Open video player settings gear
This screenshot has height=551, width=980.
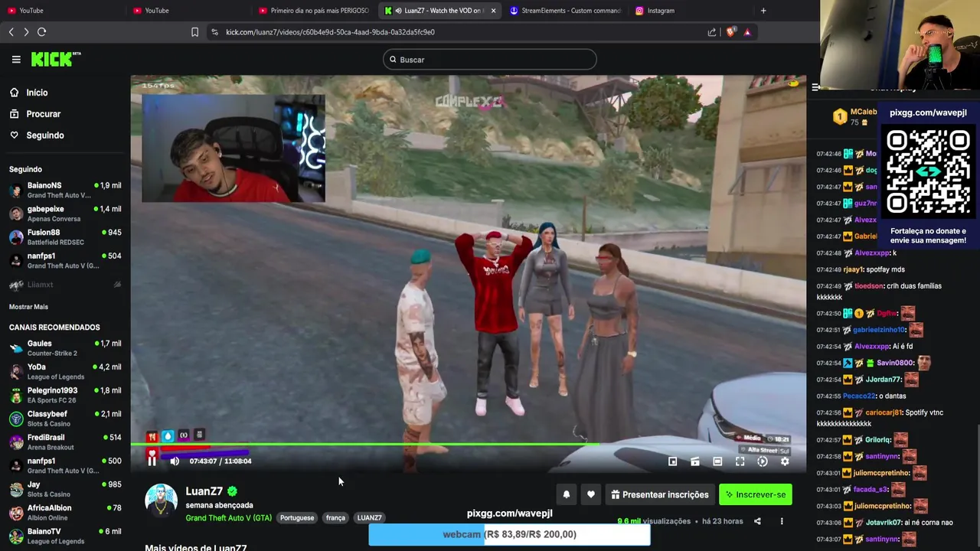(785, 461)
